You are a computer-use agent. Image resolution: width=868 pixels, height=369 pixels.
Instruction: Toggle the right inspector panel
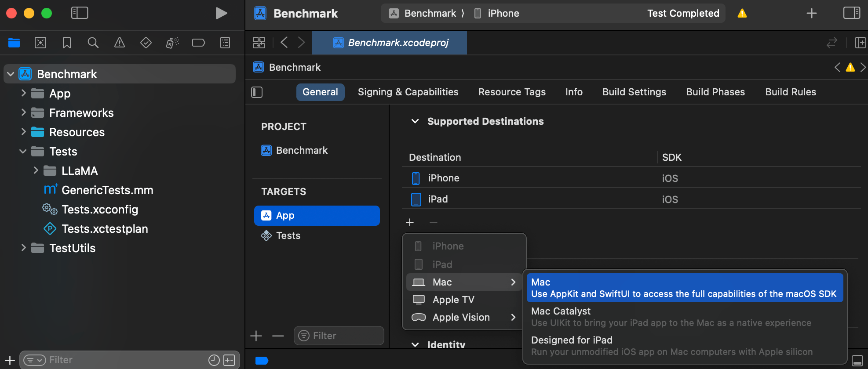pos(851,13)
